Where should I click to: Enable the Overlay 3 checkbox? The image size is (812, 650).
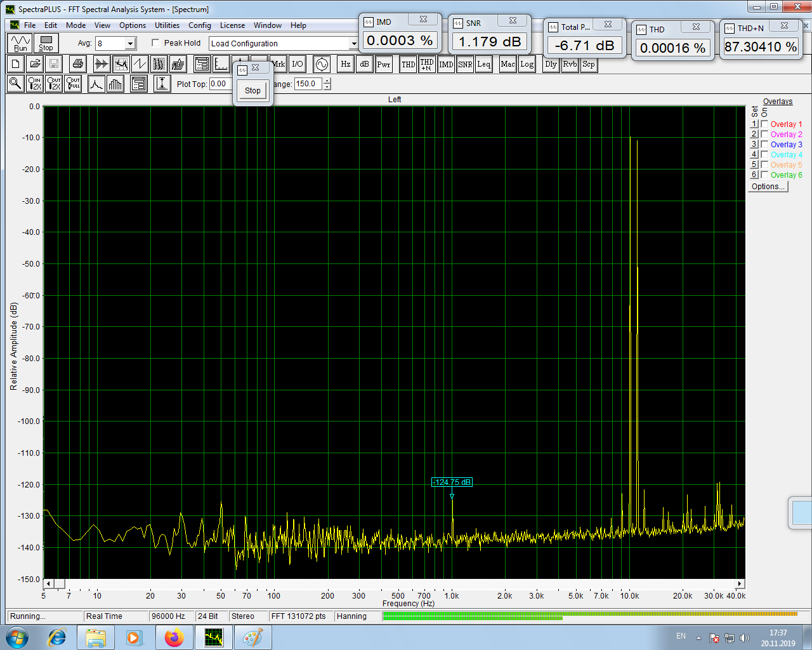[765, 145]
